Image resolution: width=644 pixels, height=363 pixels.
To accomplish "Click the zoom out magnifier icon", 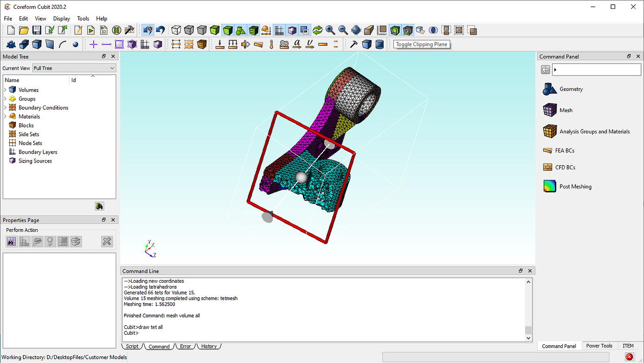I will point(343,30).
